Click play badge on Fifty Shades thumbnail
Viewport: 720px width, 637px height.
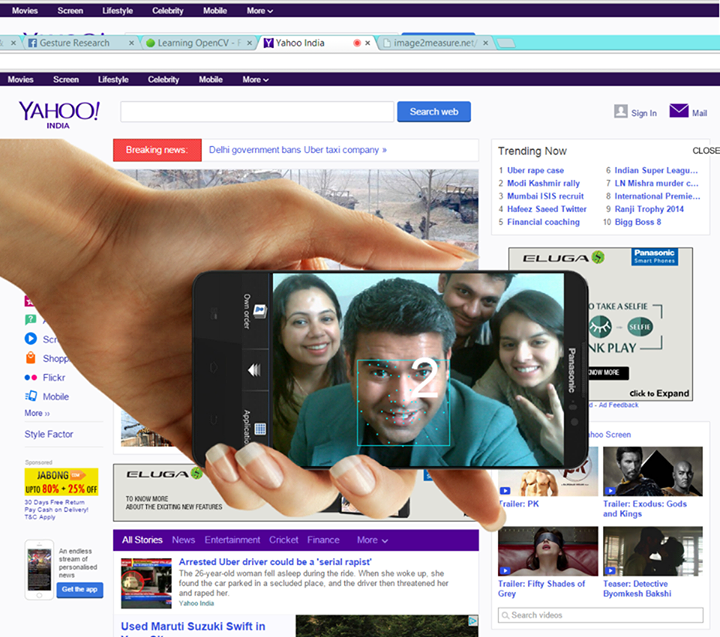coord(505,571)
